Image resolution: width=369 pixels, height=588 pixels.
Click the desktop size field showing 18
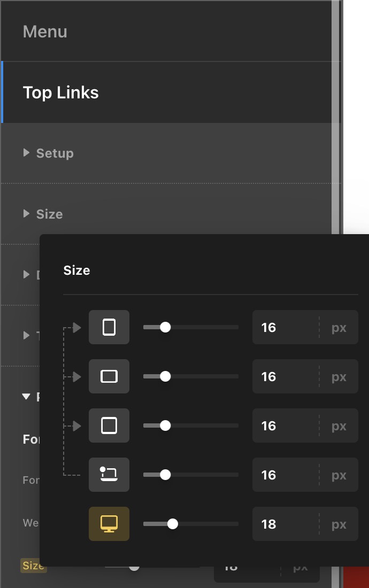pyautogui.click(x=285, y=524)
